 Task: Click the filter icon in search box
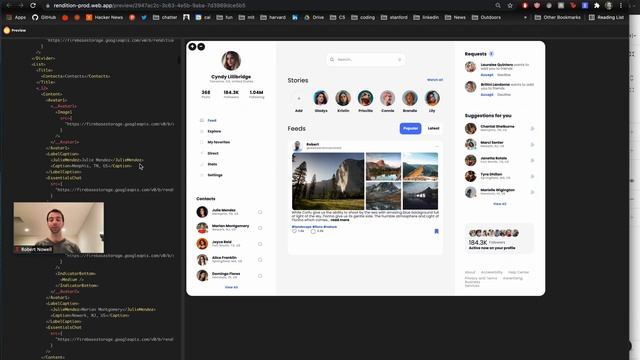(x=400, y=60)
